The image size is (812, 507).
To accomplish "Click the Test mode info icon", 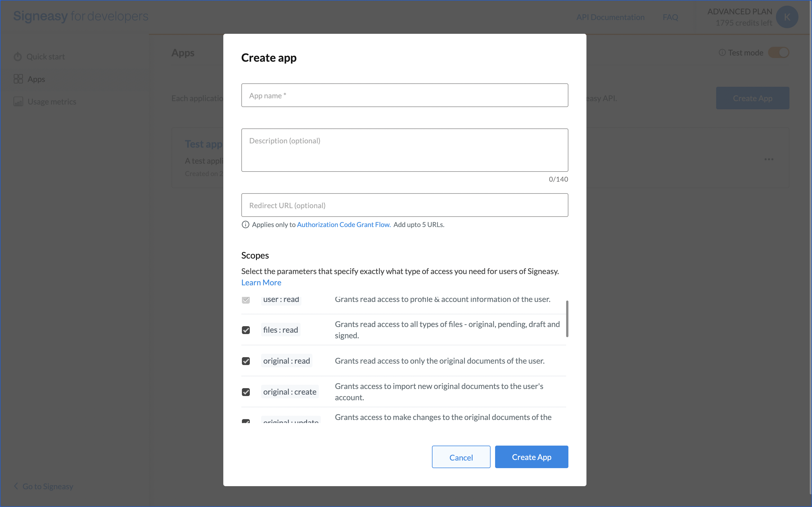I will 722,53.
